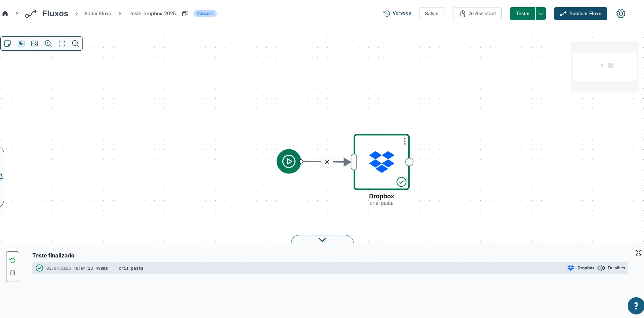Open the flow settings gear
This screenshot has height=318, width=644.
pyautogui.click(x=621, y=14)
